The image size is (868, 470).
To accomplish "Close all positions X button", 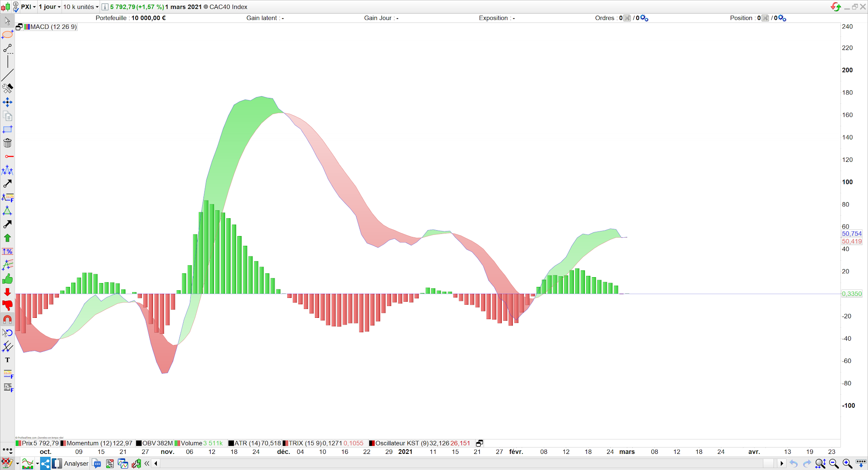I will click(765, 18).
